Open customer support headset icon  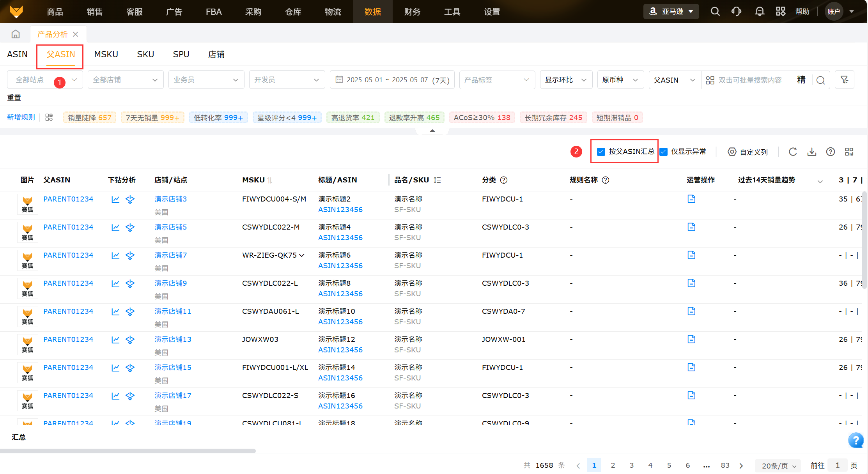click(x=736, y=11)
